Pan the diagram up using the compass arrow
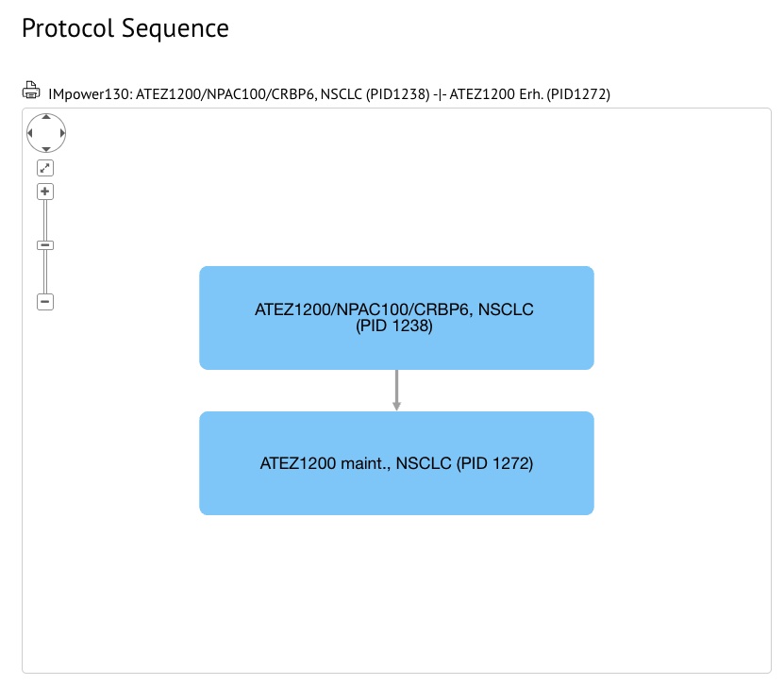The image size is (784, 685). coord(45,119)
